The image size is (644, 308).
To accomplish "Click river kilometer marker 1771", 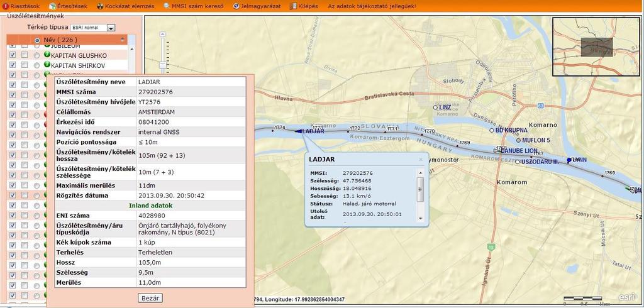I will pyautogui.click(x=386, y=132).
